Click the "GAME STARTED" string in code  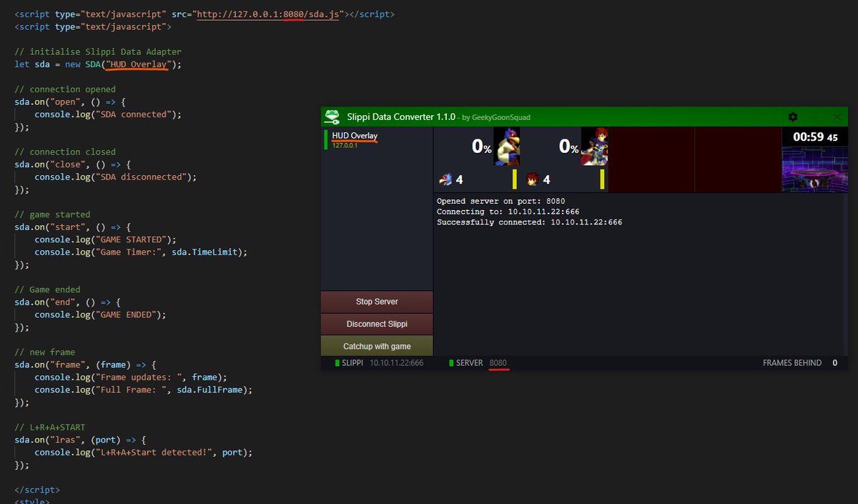[x=131, y=239]
